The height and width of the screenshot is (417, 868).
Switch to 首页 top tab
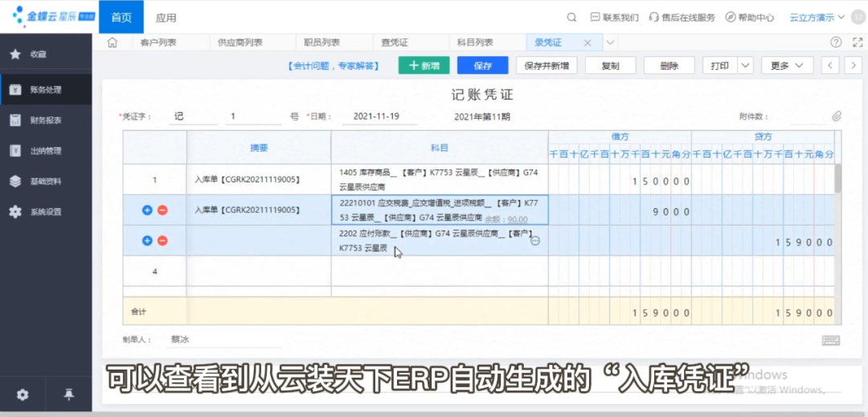click(x=121, y=17)
